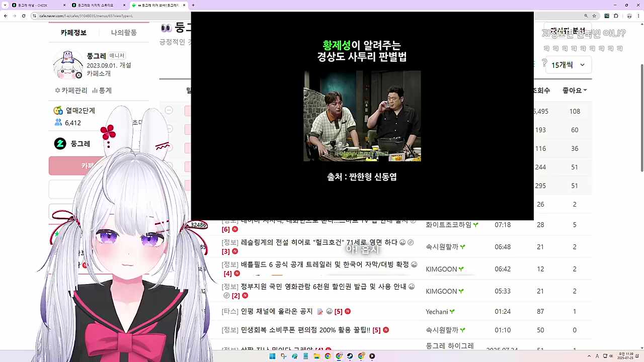Image resolution: width=644 pixels, height=362 pixels.
Task: Click the address bar URL
Action: [x=86, y=16]
